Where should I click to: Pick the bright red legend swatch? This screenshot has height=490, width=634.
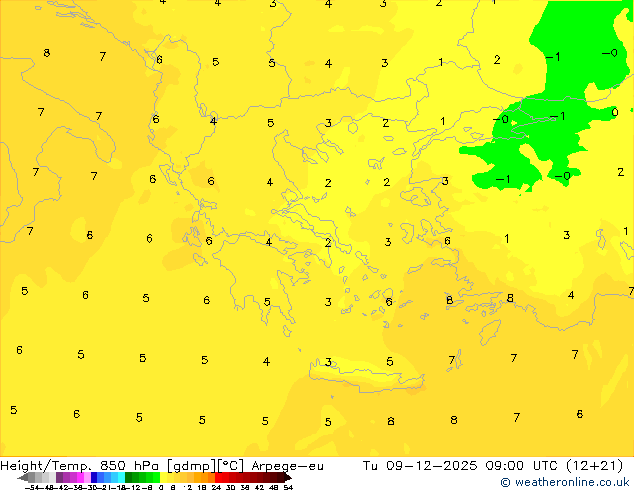(x=218, y=478)
